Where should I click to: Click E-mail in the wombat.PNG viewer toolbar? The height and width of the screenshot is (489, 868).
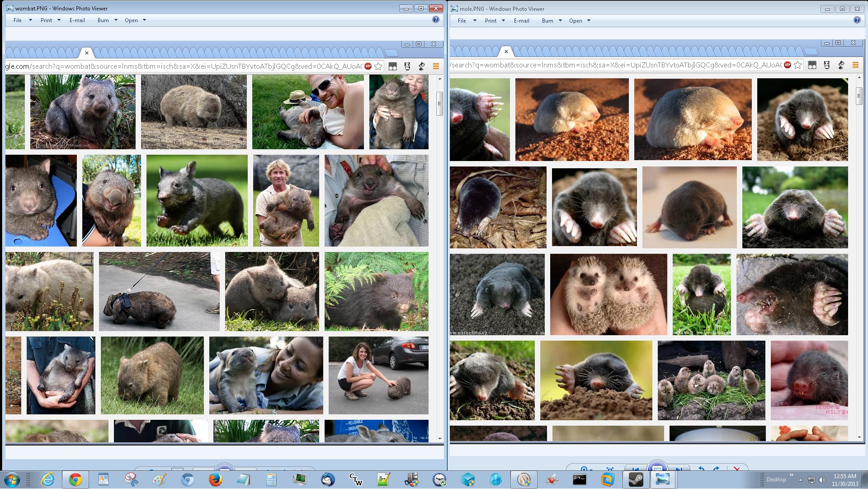(77, 20)
